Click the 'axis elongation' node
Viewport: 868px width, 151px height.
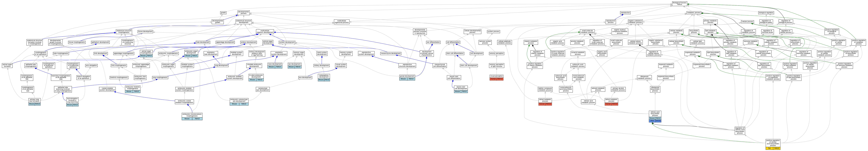tap(91, 66)
